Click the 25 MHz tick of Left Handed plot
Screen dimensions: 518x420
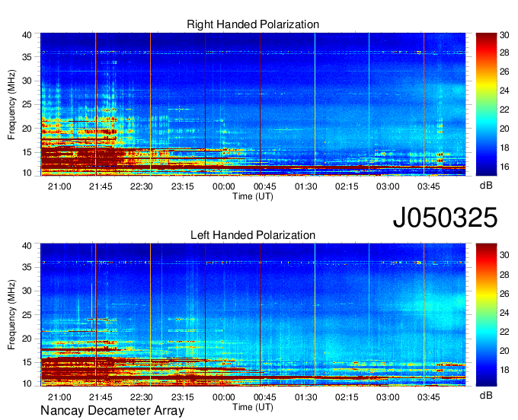pos(27,315)
